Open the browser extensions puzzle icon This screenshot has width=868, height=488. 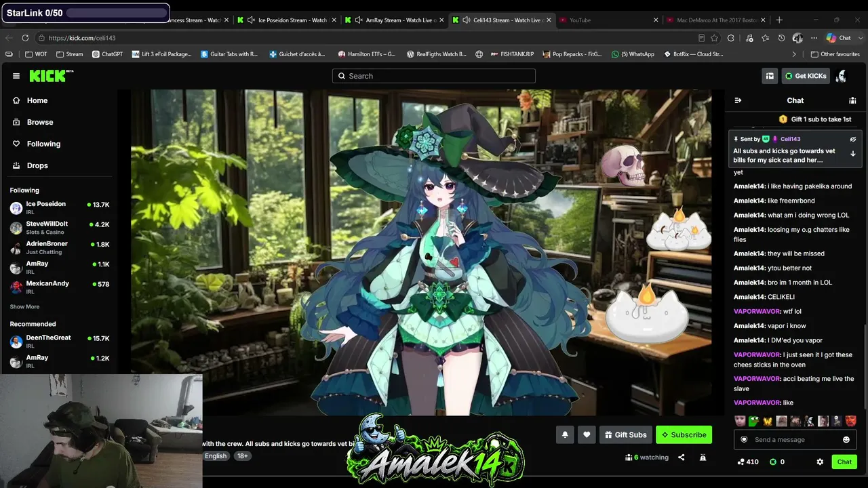[x=730, y=38]
